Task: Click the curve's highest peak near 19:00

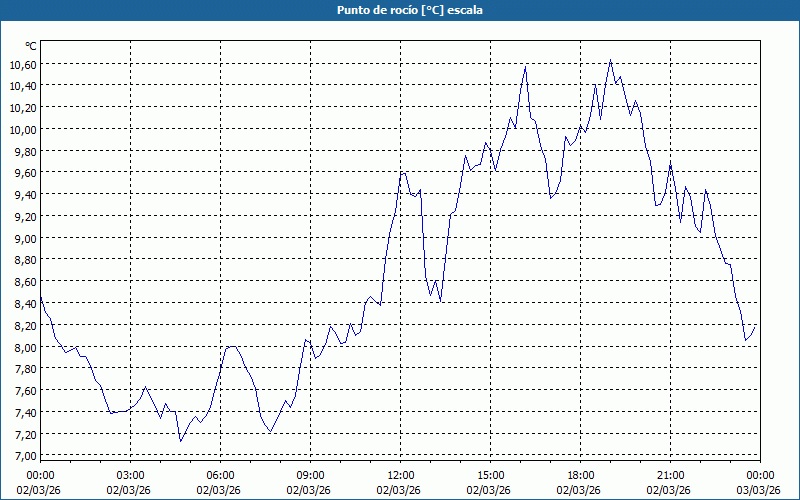Action: point(611,60)
